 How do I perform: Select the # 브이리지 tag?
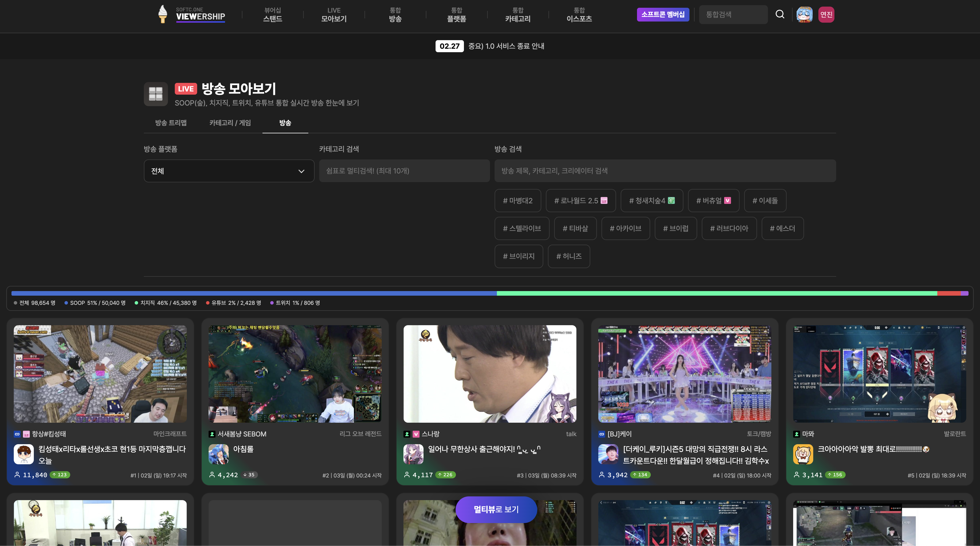[519, 256]
